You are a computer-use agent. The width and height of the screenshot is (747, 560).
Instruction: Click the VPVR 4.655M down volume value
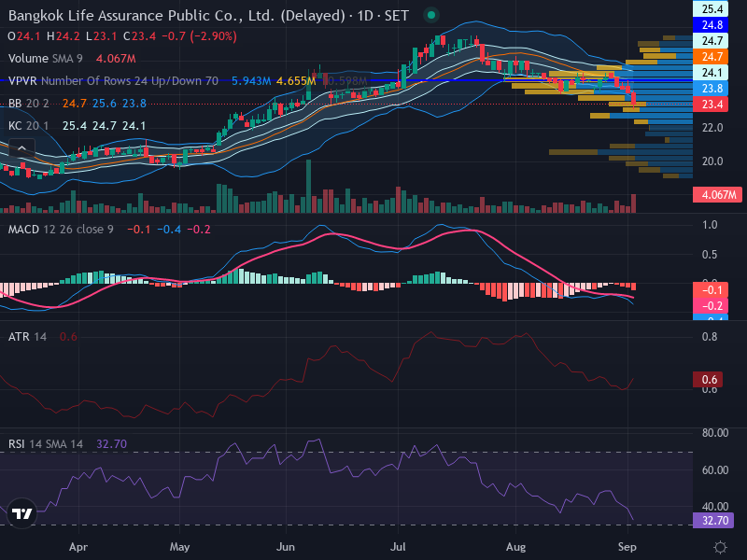click(296, 81)
